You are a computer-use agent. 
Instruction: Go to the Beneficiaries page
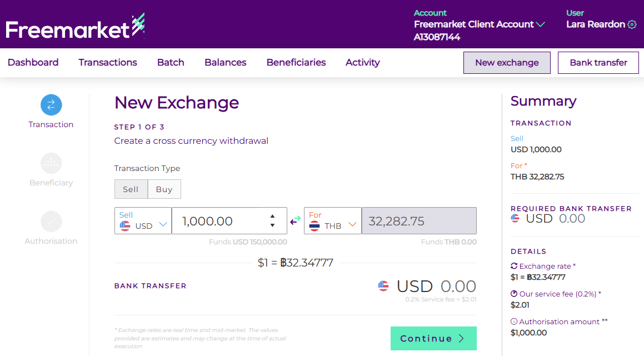tap(296, 63)
